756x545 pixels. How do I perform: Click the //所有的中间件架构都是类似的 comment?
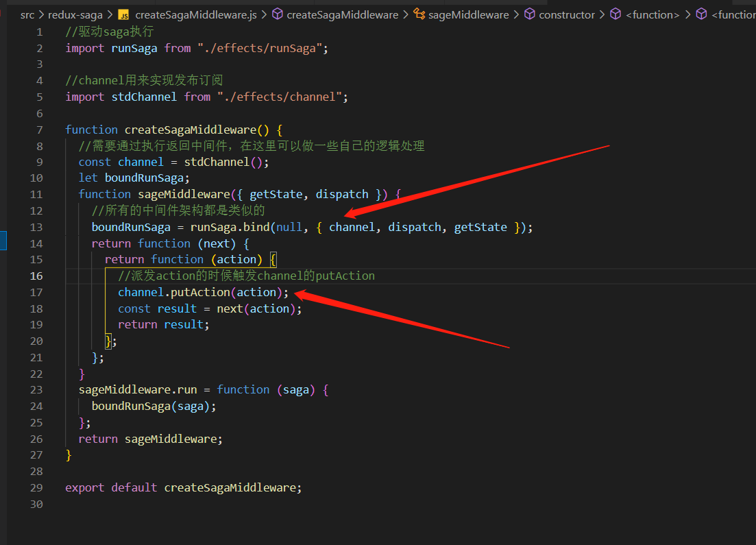point(178,210)
